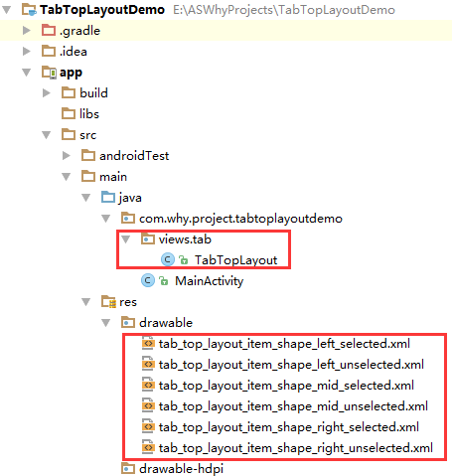Select the libs folder label

89,114
